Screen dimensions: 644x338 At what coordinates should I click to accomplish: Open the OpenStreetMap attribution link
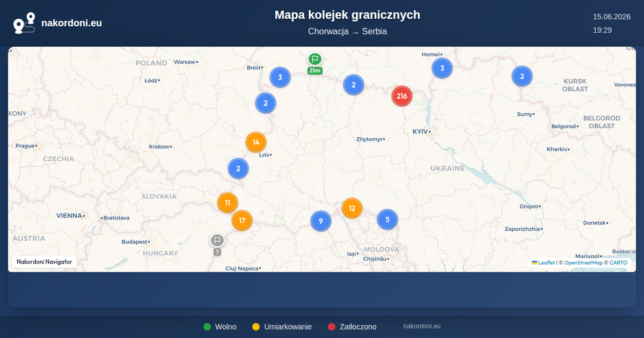(x=583, y=262)
